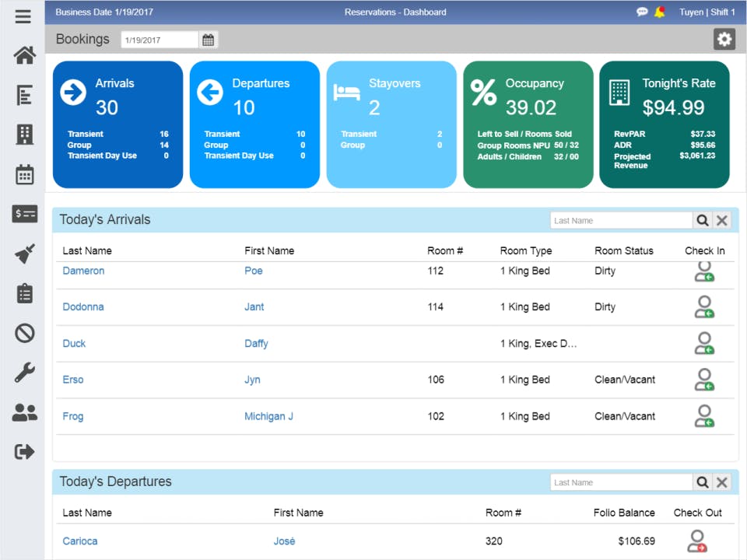This screenshot has height=560, width=747.
Task: Click the Departures summary tile
Action: [254, 124]
